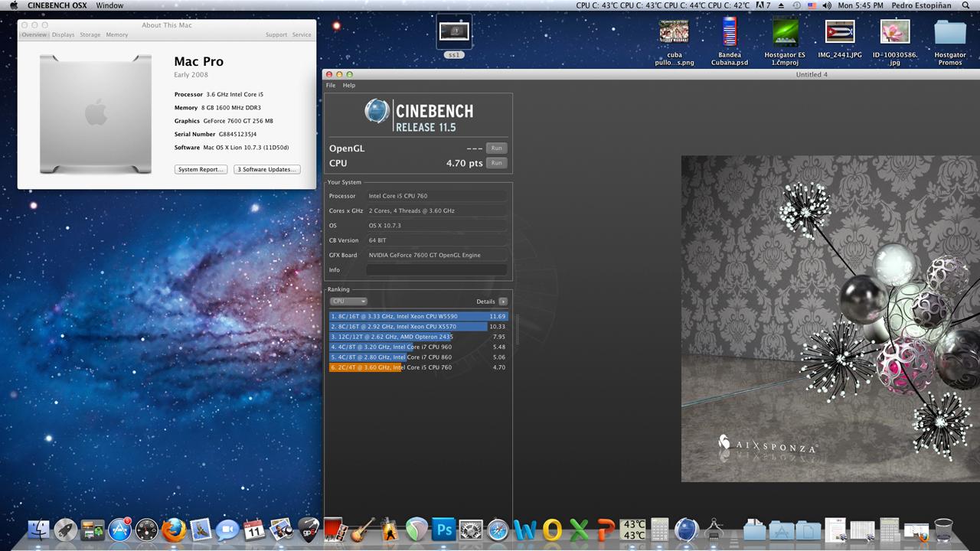Switch to Displays tab in About This Mac

click(x=63, y=34)
